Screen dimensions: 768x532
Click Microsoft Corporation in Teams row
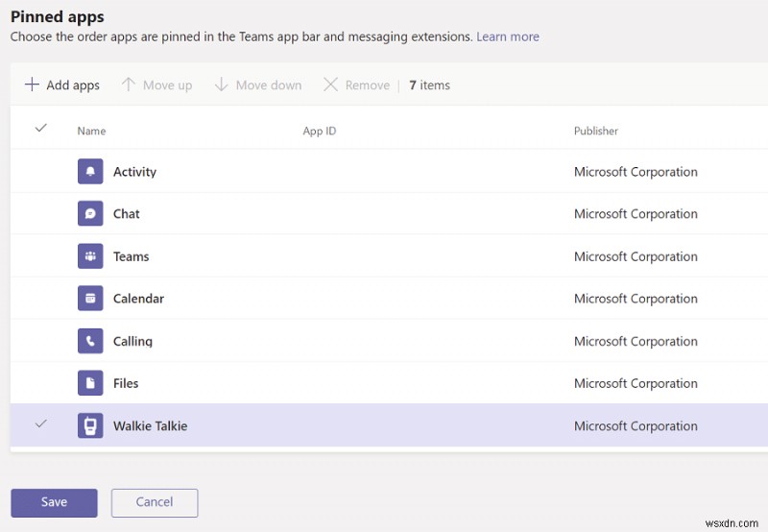[x=636, y=256]
